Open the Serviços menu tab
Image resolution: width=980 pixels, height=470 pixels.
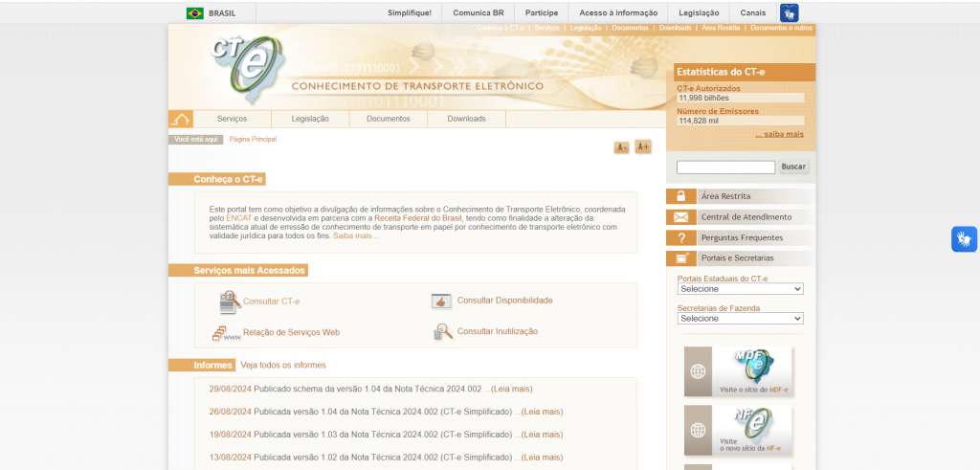click(232, 119)
